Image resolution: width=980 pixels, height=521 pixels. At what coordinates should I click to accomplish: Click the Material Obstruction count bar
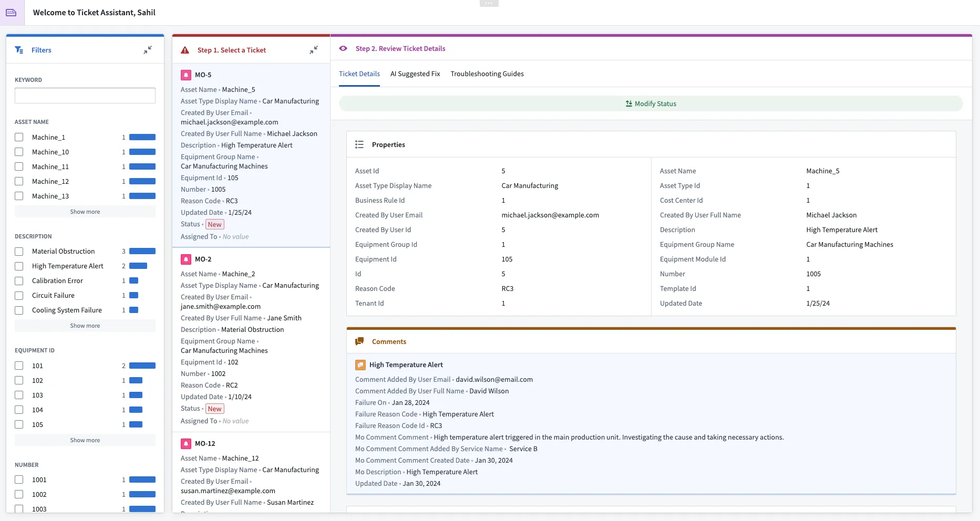(142, 251)
